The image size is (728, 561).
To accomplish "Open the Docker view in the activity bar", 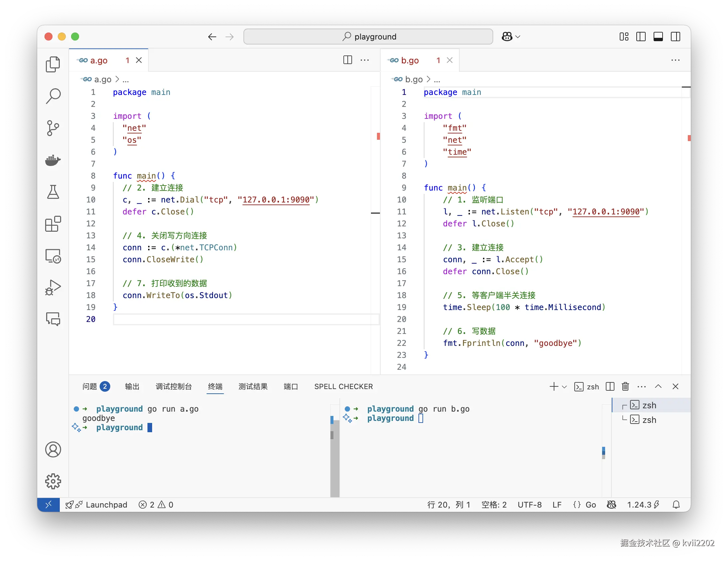I will click(53, 160).
